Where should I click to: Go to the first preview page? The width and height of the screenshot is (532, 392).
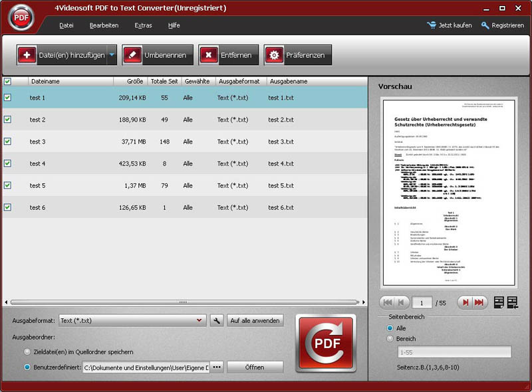tap(388, 302)
